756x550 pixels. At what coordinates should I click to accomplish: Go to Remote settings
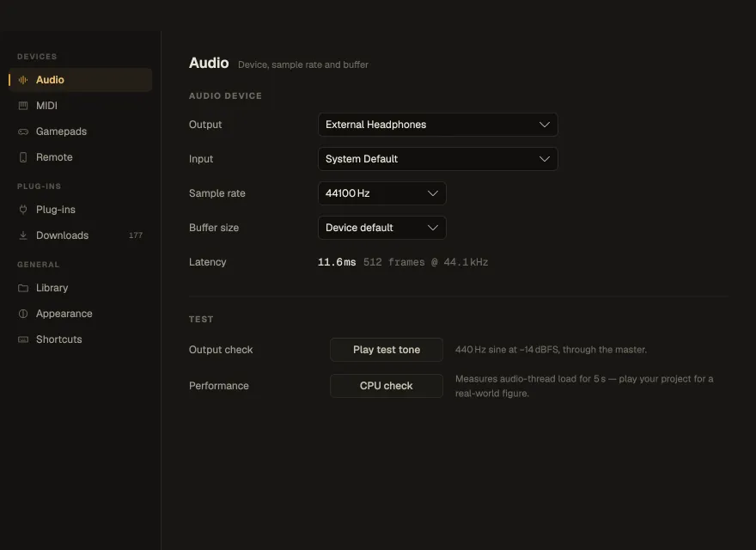coord(81,157)
